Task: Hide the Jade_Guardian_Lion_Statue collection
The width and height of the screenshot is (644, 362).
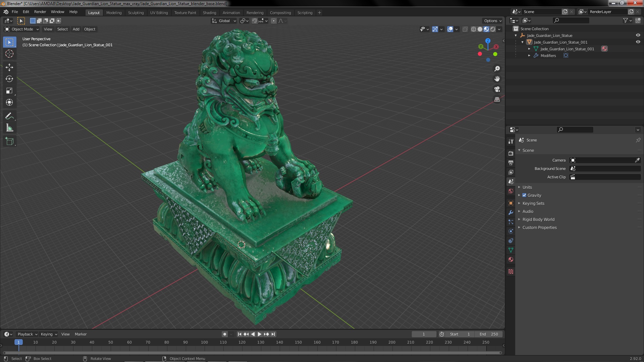Action: [638, 35]
